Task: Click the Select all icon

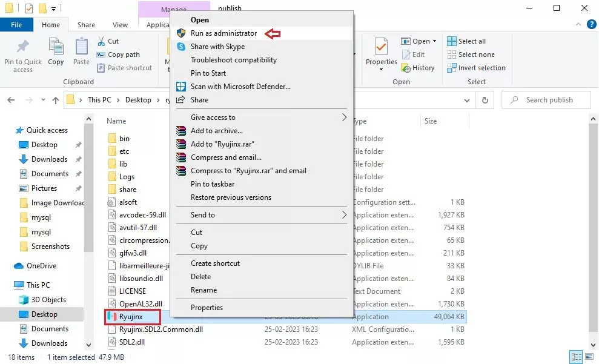Action: tap(452, 41)
